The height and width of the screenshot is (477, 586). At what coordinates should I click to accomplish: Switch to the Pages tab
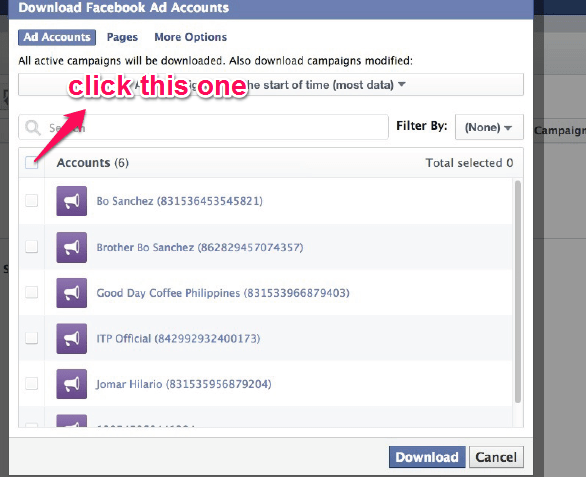coord(122,37)
